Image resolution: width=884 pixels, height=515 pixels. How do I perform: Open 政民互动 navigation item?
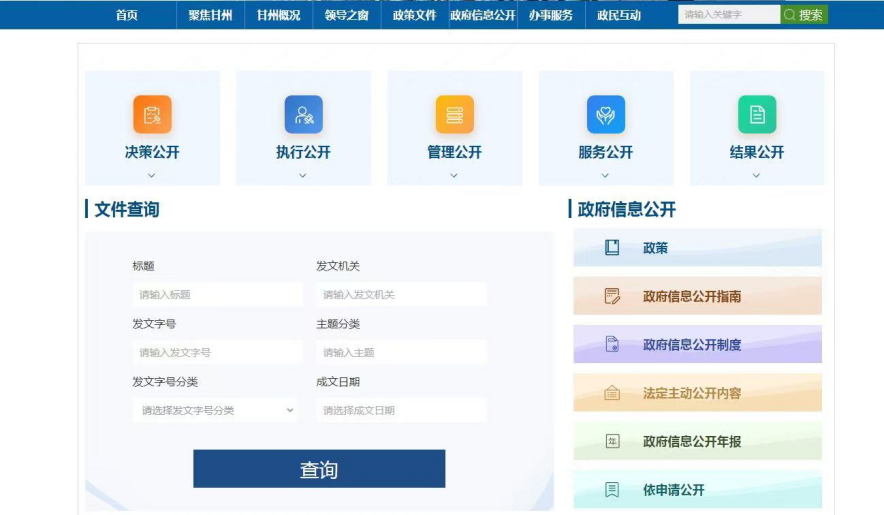tap(619, 15)
